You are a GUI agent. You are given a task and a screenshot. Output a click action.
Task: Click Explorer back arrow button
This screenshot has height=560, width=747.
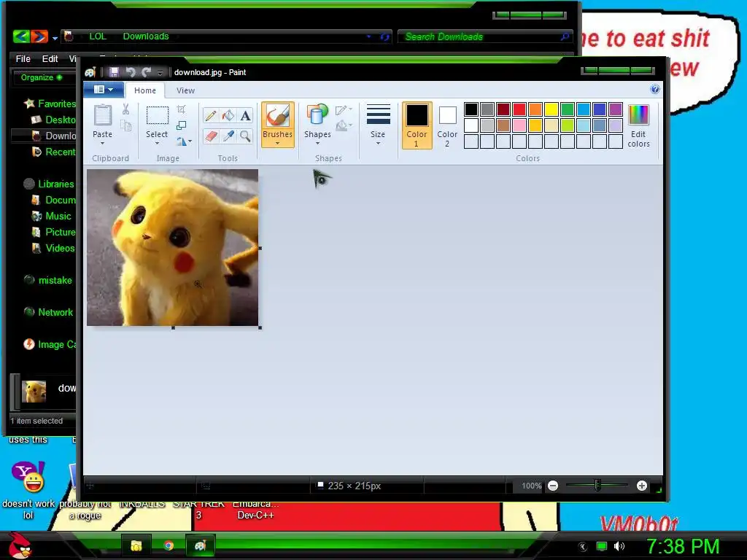tap(21, 36)
